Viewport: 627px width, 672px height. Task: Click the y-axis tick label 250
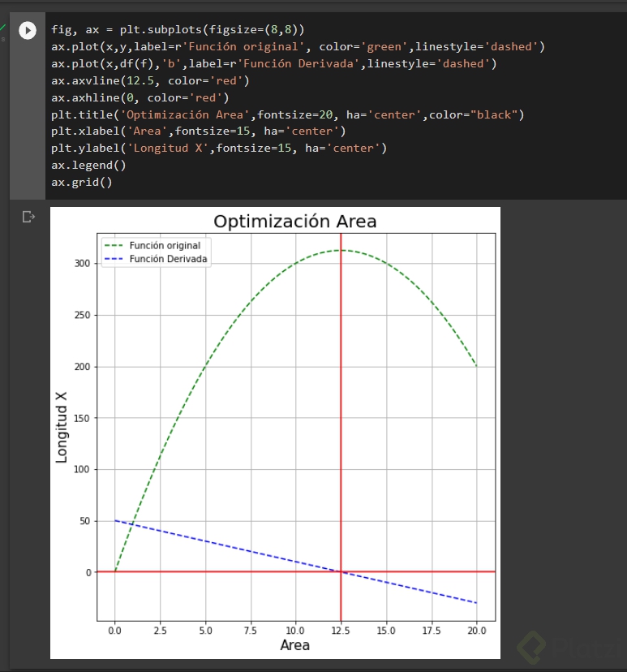pyautogui.click(x=82, y=316)
